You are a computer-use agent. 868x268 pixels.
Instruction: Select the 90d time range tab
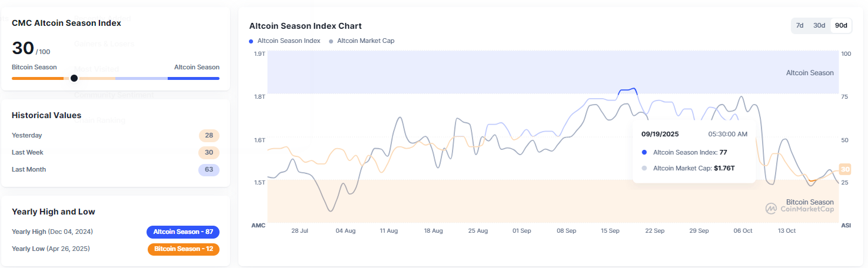click(x=841, y=25)
